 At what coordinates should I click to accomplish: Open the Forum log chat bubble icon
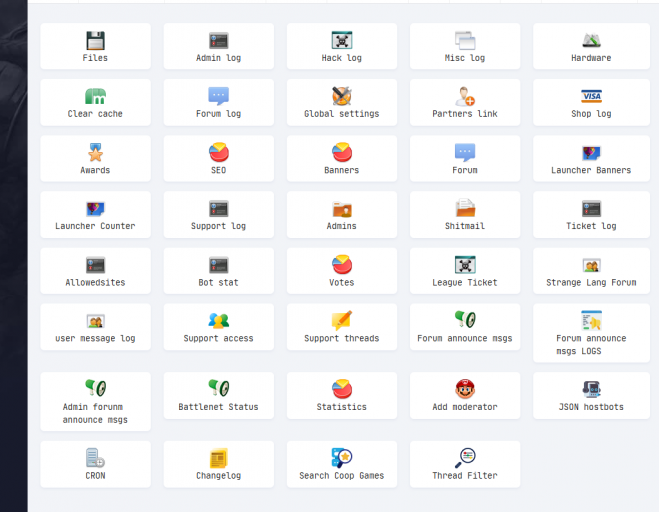[219, 96]
